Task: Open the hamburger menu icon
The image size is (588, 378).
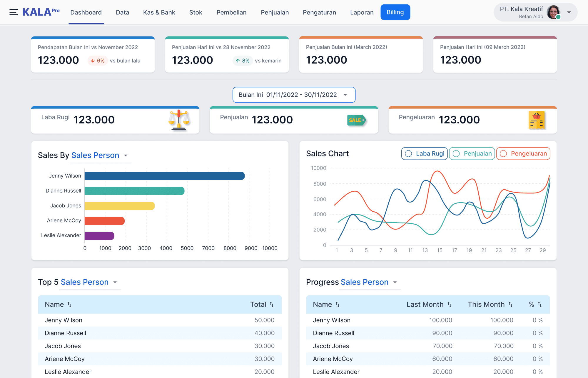Action: pos(14,12)
